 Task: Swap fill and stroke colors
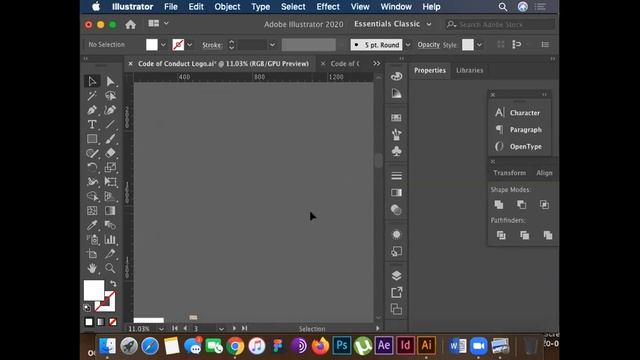(x=113, y=283)
